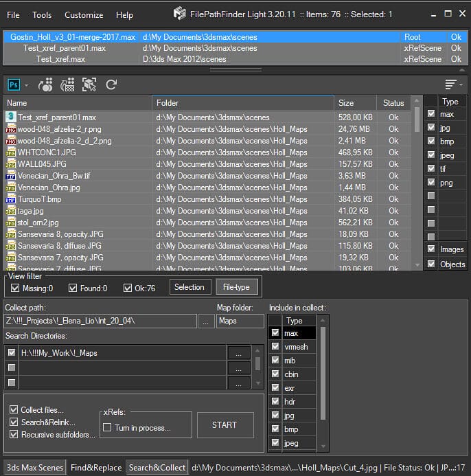Image resolution: width=471 pixels, height=476 pixels.
Task: Click JPG icon next to WALL045.JPG
Action: (x=10, y=164)
